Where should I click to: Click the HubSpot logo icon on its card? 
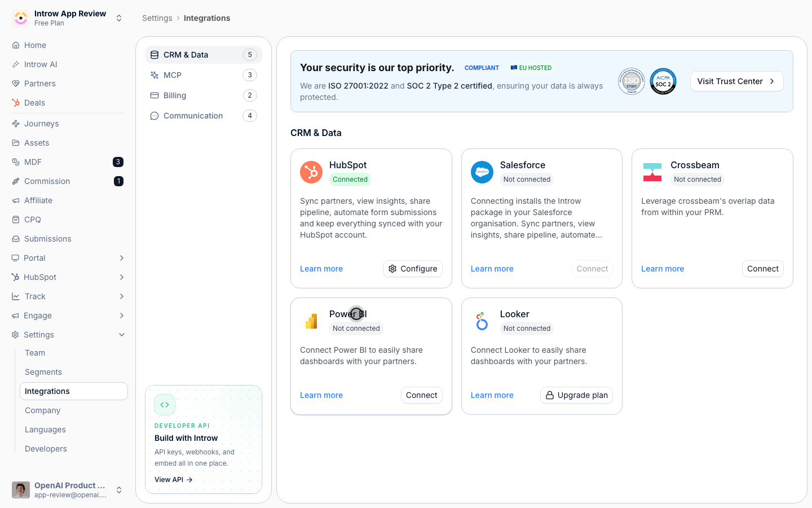click(x=311, y=172)
